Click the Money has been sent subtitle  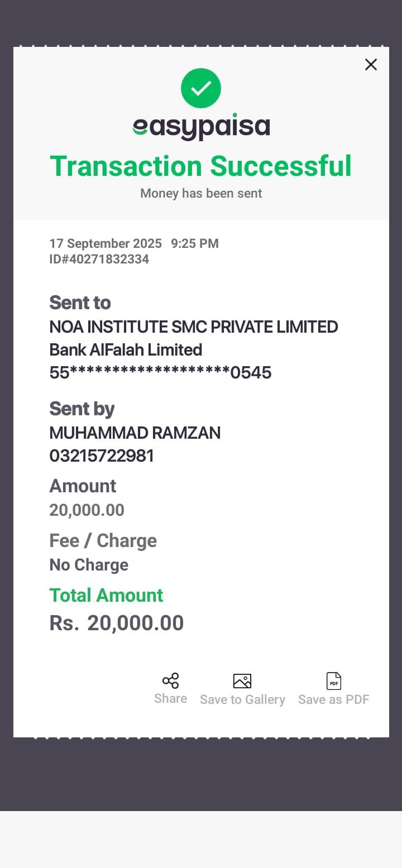click(x=201, y=194)
